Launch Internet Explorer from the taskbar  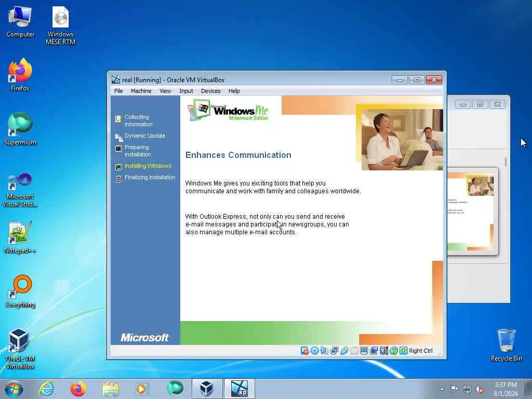pos(46,389)
